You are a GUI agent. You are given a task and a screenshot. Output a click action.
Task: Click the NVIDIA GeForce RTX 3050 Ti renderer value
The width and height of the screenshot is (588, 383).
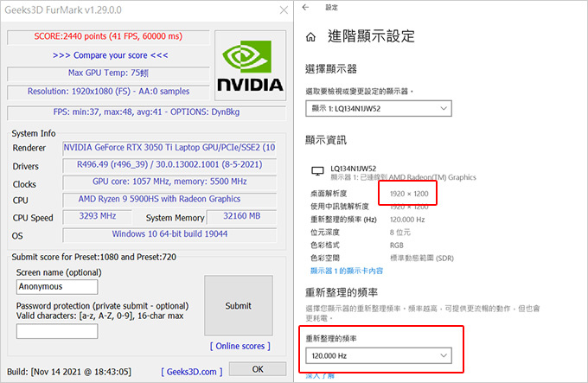click(x=169, y=148)
